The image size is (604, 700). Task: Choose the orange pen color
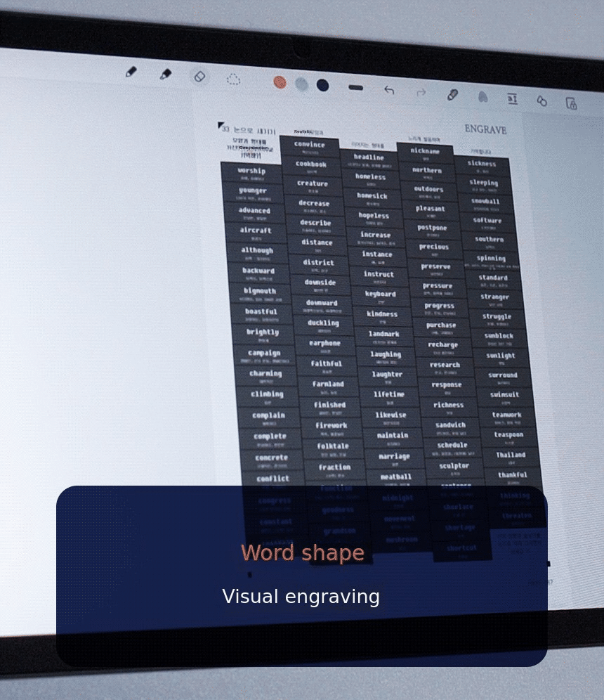[x=280, y=82]
